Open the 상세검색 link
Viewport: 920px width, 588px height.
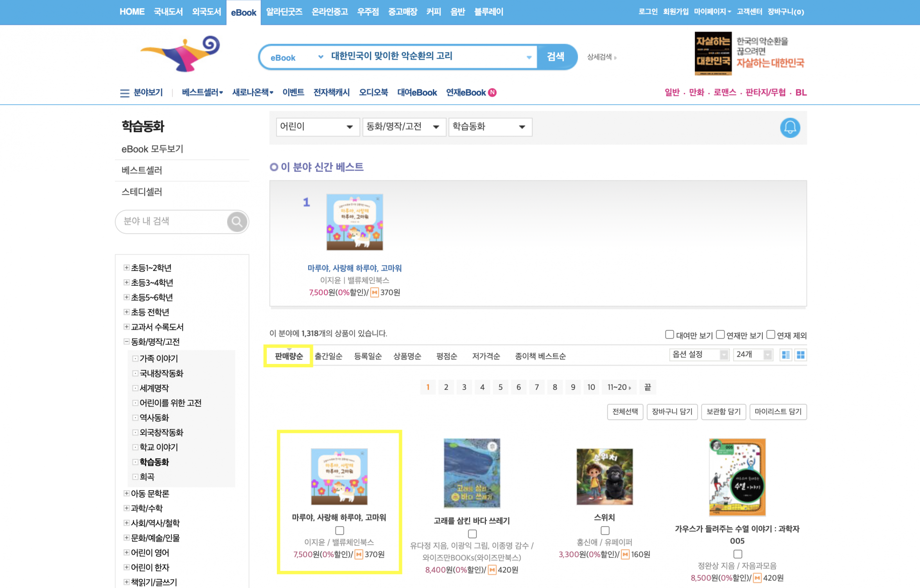pos(602,57)
